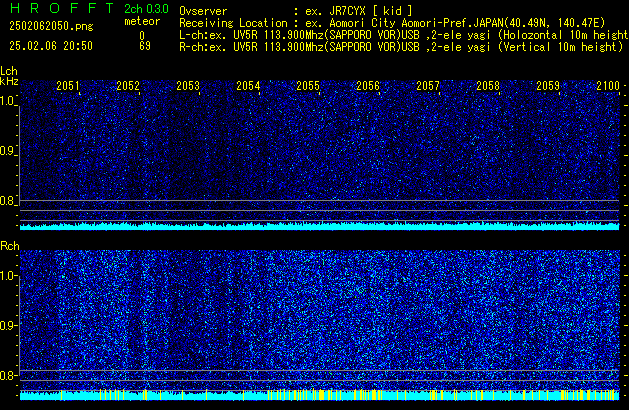Viewport: 629px width, 410px height.
Task: Click the date stamp 25.02.06 20:50
Action: [x=51, y=46]
